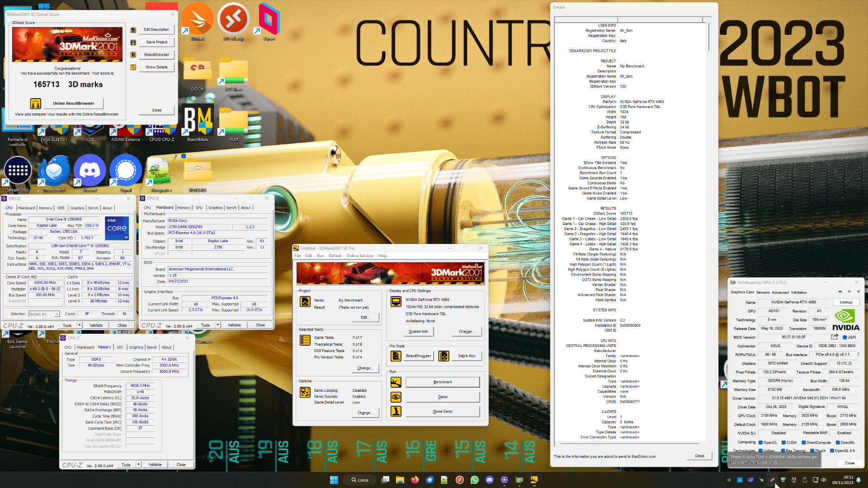Open the Stream Deck desktop icon

[18, 174]
